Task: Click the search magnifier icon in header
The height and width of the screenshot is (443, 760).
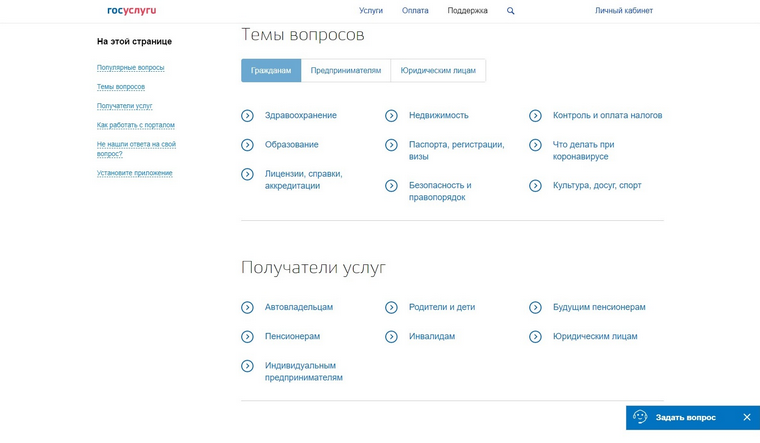Action: click(x=510, y=11)
